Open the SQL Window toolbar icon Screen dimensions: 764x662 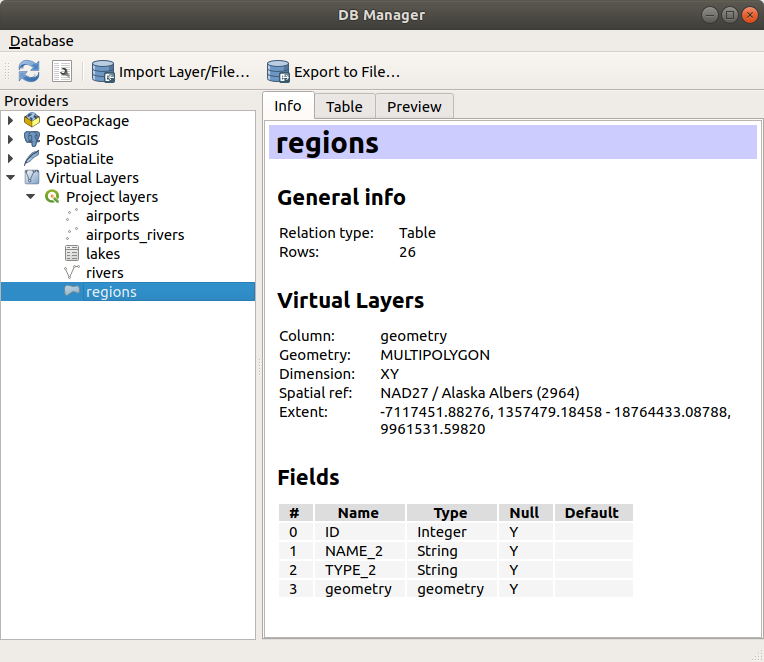click(x=62, y=71)
